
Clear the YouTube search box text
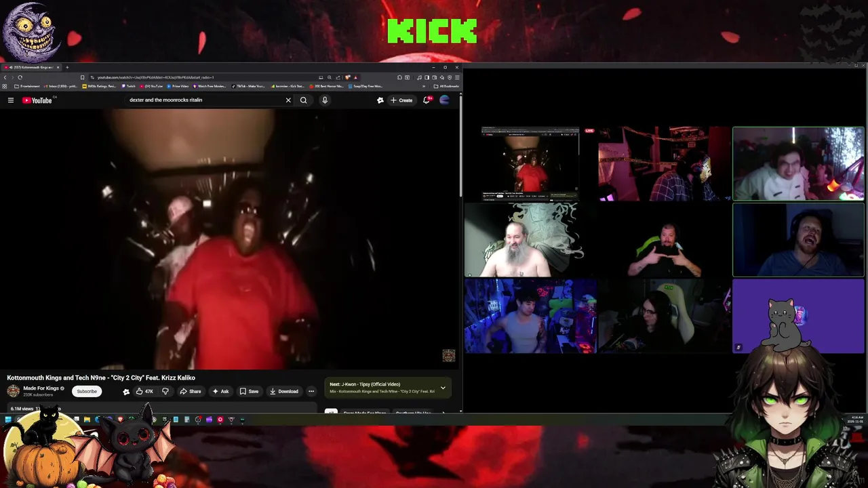[288, 100]
